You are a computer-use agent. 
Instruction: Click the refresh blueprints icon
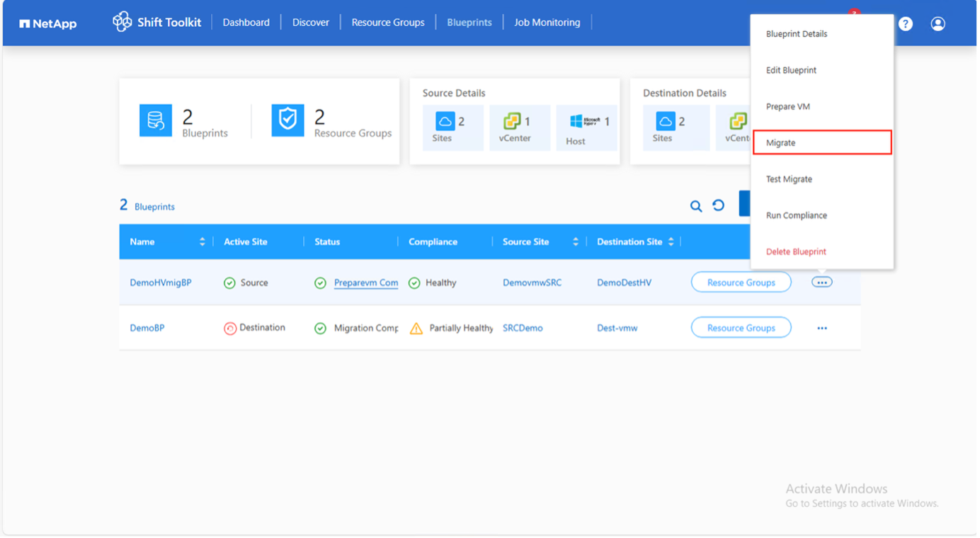pyautogui.click(x=718, y=205)
